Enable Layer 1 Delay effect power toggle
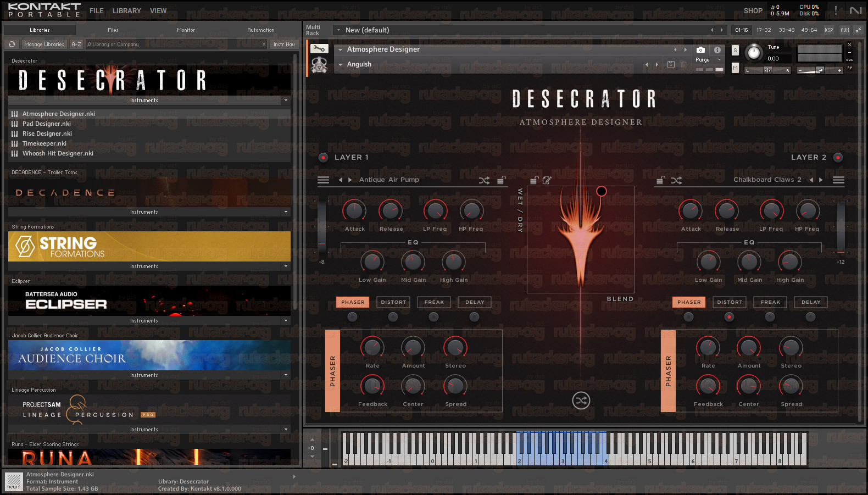The image size is (868, 495). click(x=474, y=316)
